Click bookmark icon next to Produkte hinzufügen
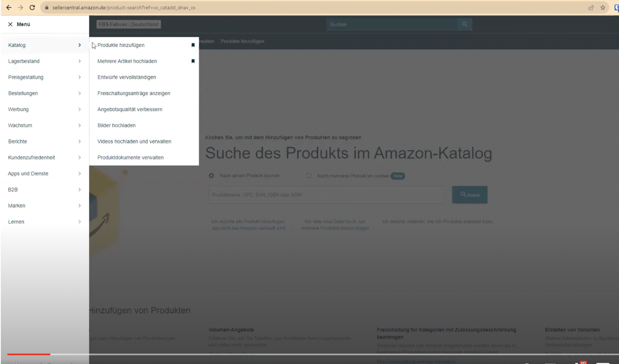The height and width of the screenshot is (364, 619). 193,45
